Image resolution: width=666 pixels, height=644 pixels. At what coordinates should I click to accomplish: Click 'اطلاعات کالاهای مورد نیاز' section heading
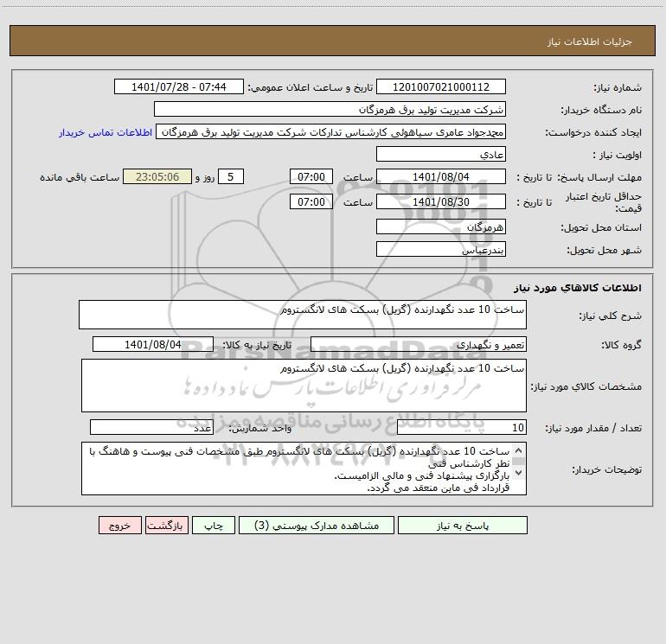[578, 288]
